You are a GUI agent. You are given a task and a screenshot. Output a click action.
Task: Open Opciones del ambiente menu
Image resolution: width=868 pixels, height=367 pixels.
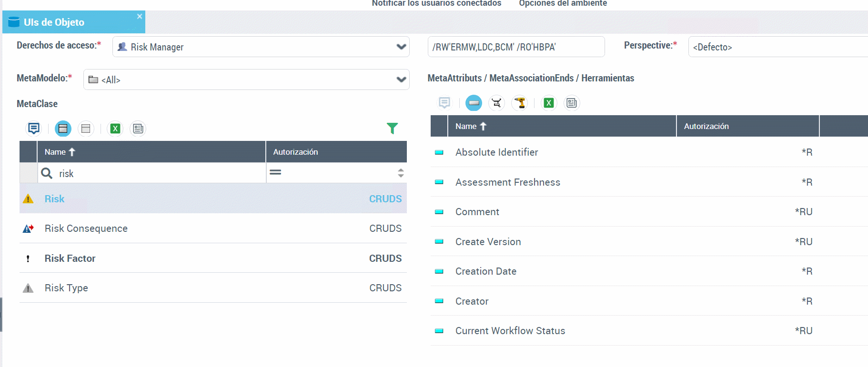tap(563, 3)
